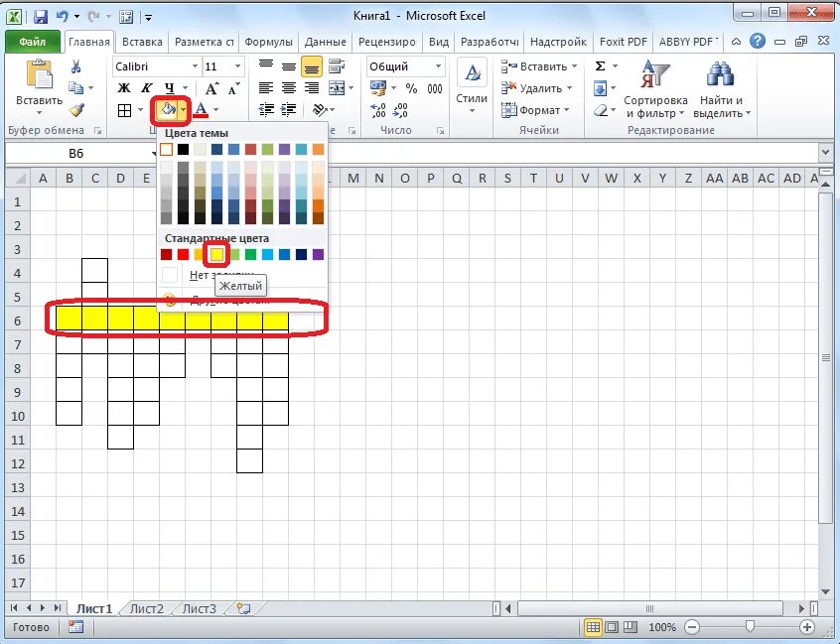Click the AutoSum sigma icon
The image size is (840, 644).
coord(600,65)
